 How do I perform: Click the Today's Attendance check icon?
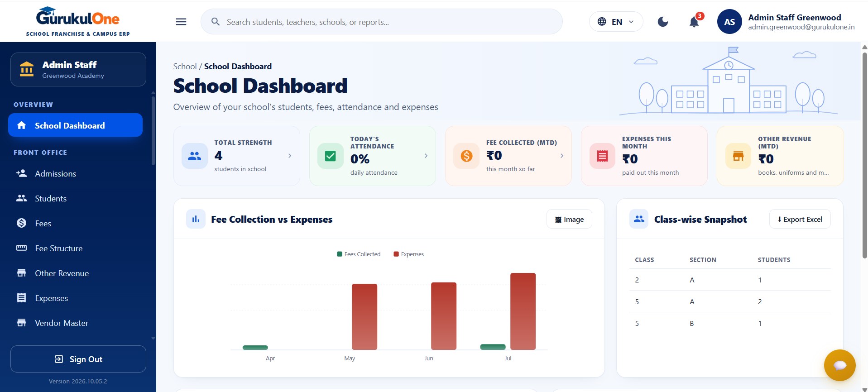click(331, 156)
